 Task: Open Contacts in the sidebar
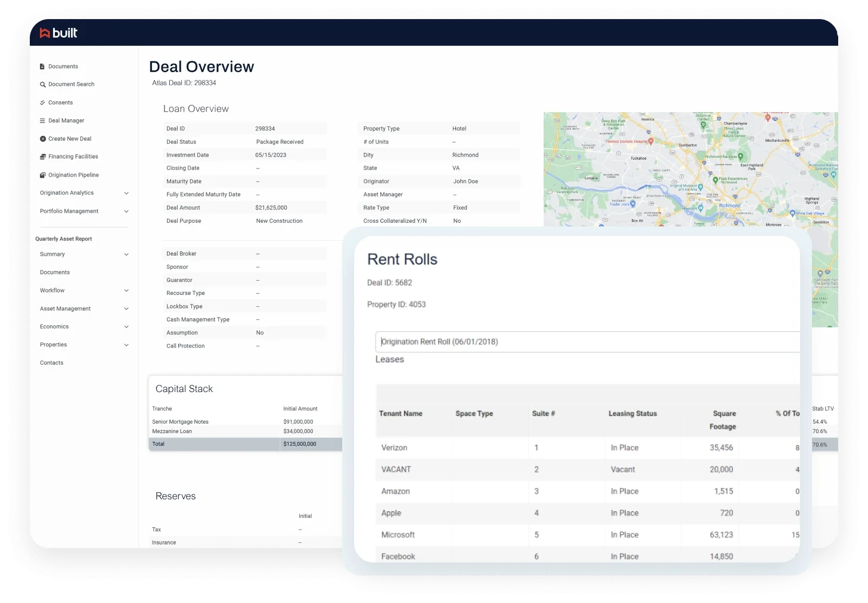point(52,363)
